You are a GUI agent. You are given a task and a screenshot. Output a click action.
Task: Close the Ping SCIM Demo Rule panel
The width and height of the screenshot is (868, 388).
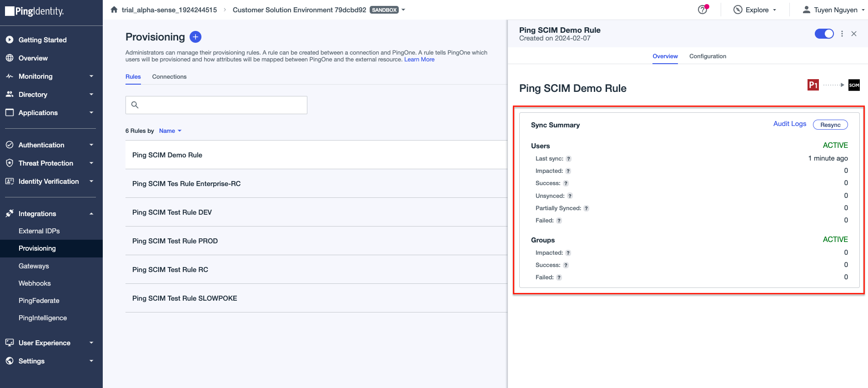pyautogui.click(x=854, y=34)
